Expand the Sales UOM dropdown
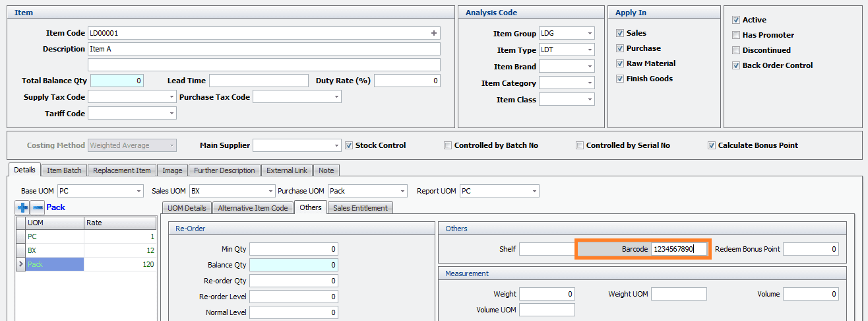The height and width of the screenshot is (321, 868). click(x=270, y=191)
